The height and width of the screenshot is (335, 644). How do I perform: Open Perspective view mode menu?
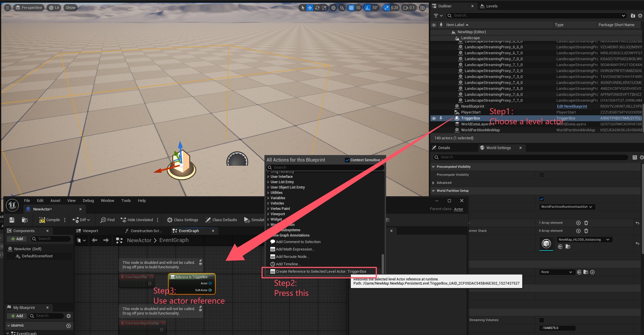(29, 8)
